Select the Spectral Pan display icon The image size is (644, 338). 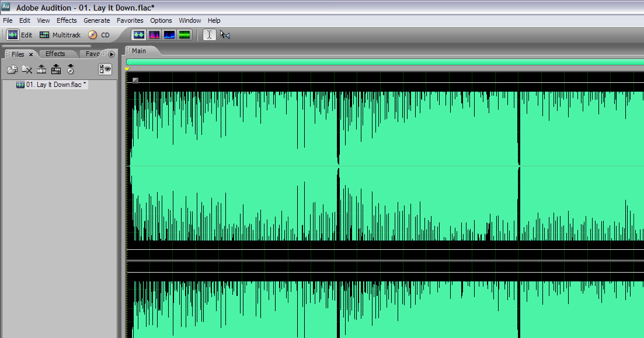coord(169,35)
